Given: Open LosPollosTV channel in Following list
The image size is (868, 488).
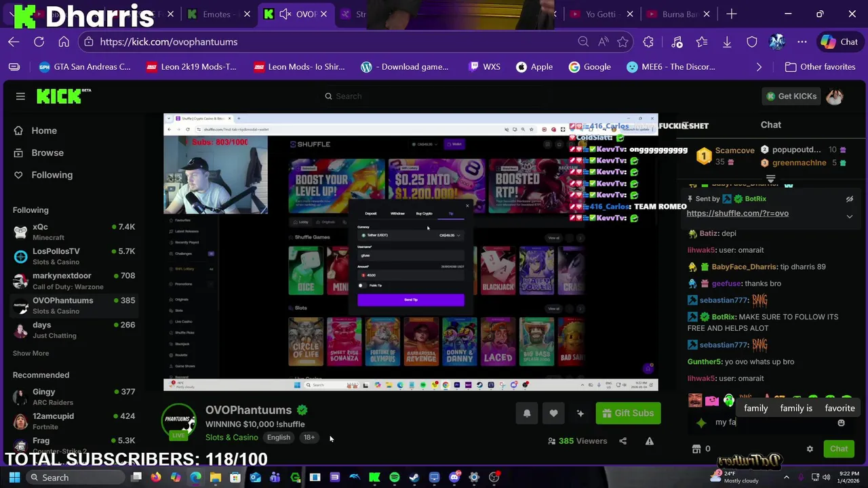Looking at the screenshot, I should pyautogui.click(x=74, y=257).
